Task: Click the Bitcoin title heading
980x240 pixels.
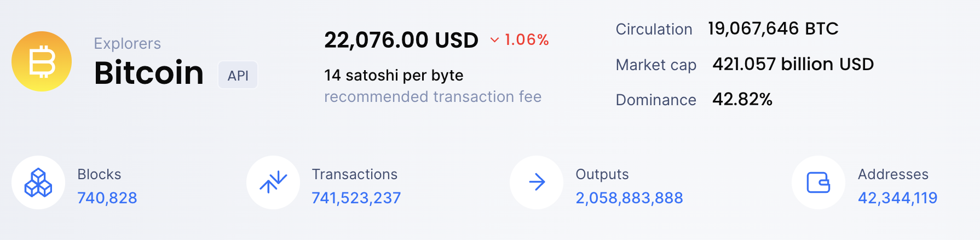Action: coord(149,72)
